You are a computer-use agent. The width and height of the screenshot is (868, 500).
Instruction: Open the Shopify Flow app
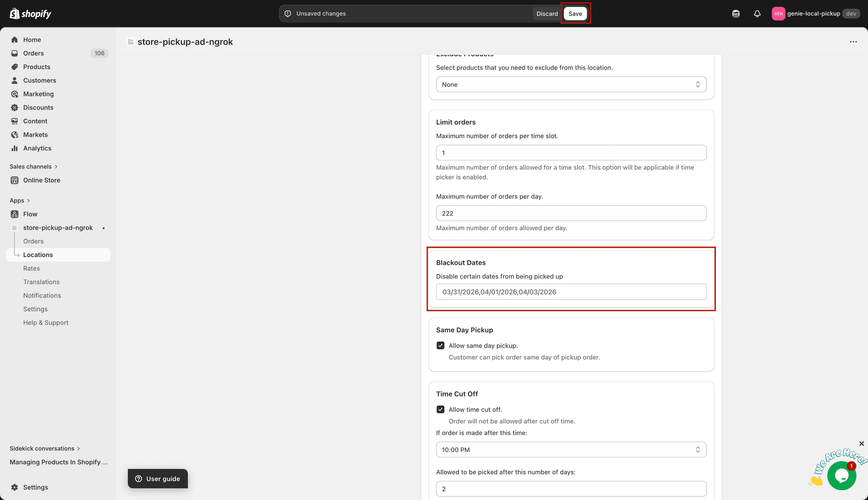(x=30, y=214)
